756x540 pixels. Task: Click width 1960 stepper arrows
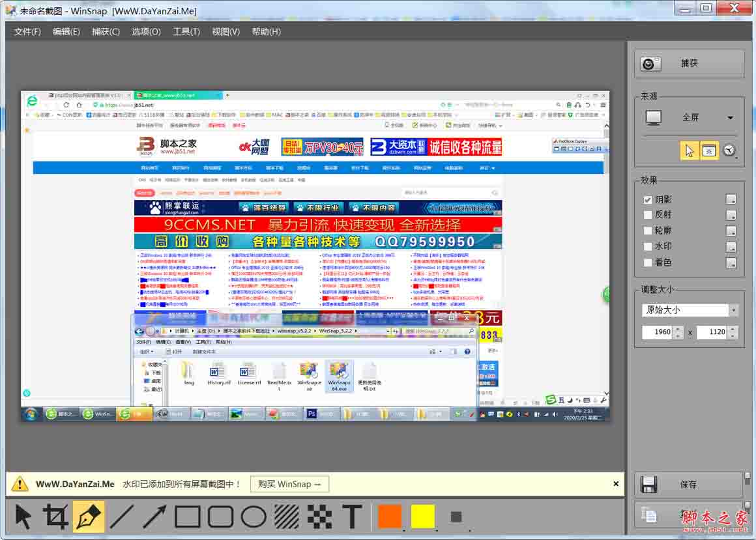click(678, 332)
